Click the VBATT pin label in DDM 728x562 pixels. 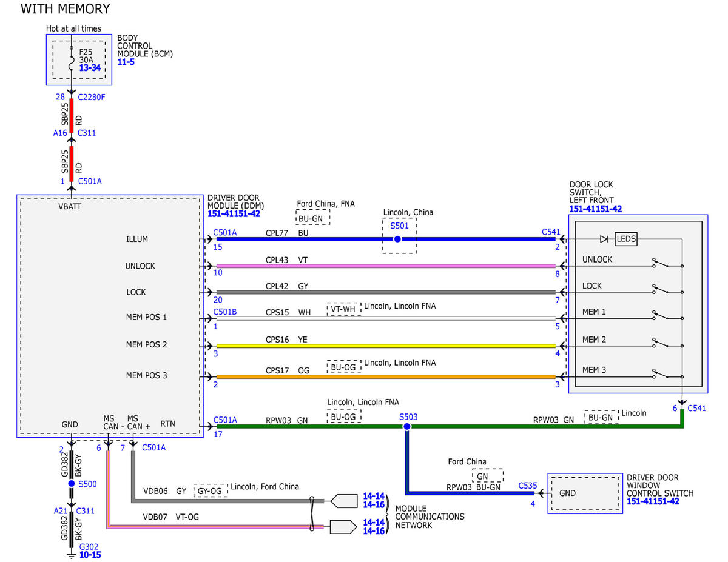click(x=70, y=206)
